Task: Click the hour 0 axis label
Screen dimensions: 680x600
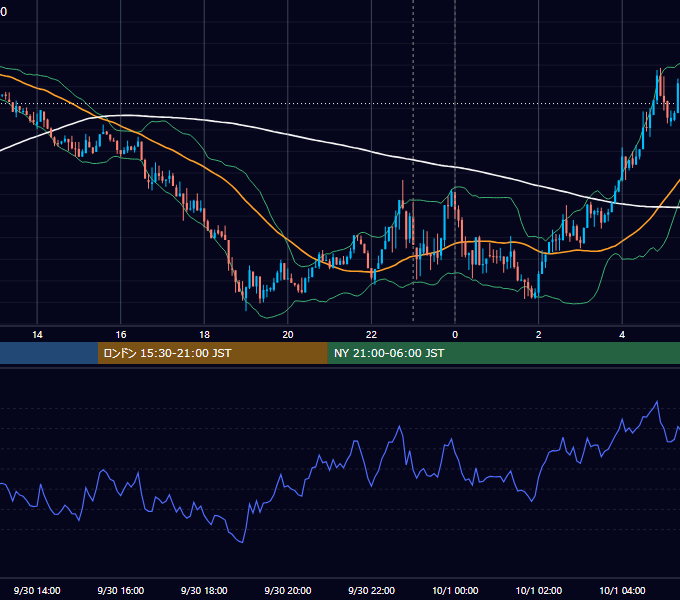Action: pyautogui.click(x=455, y=334)
